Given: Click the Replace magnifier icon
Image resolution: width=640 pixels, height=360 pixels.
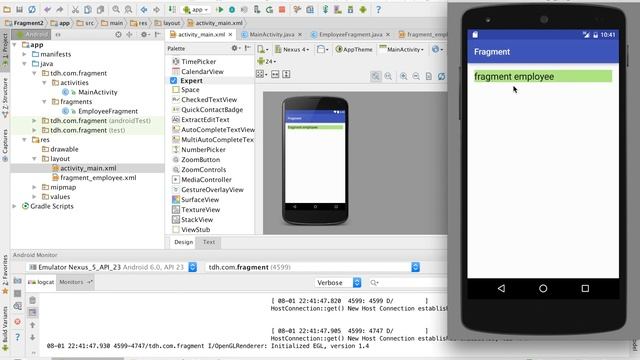Looking at the screenshot, I should [x=128, y=9].
